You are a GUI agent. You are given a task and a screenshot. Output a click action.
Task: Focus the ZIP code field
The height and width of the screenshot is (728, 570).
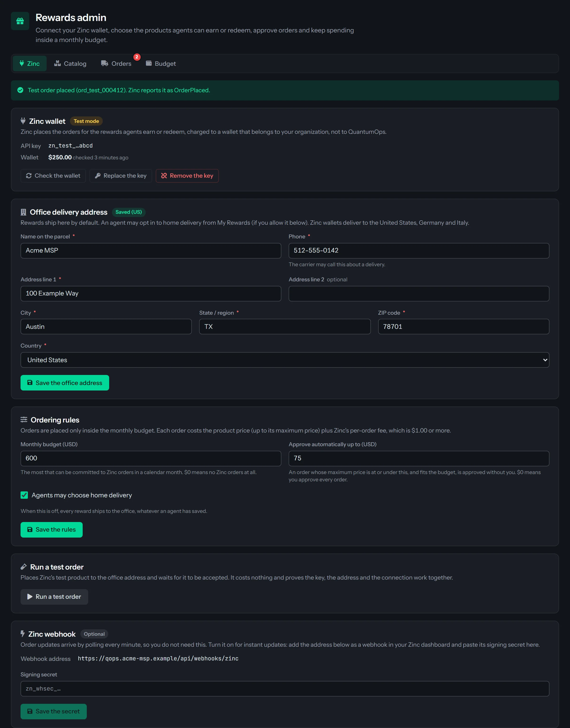[x=464, y=326]
